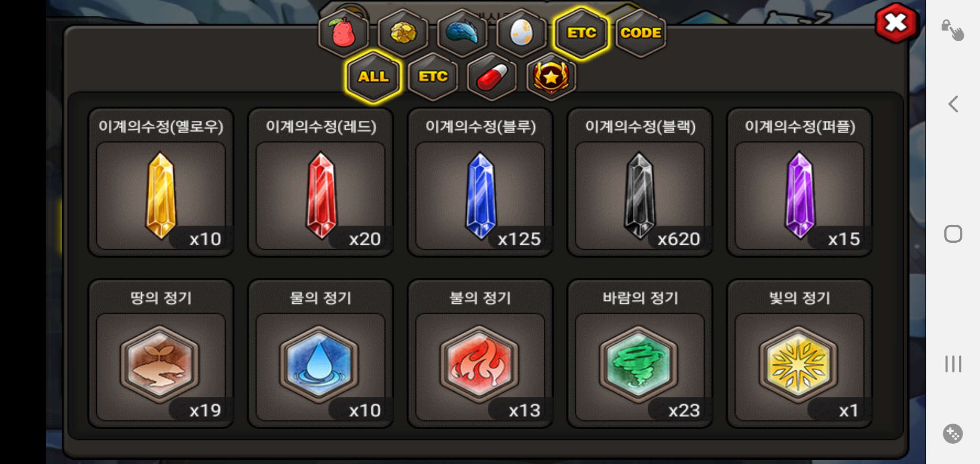Open the CODE tab
Screen dimensions: 980x464
[641, 33]
